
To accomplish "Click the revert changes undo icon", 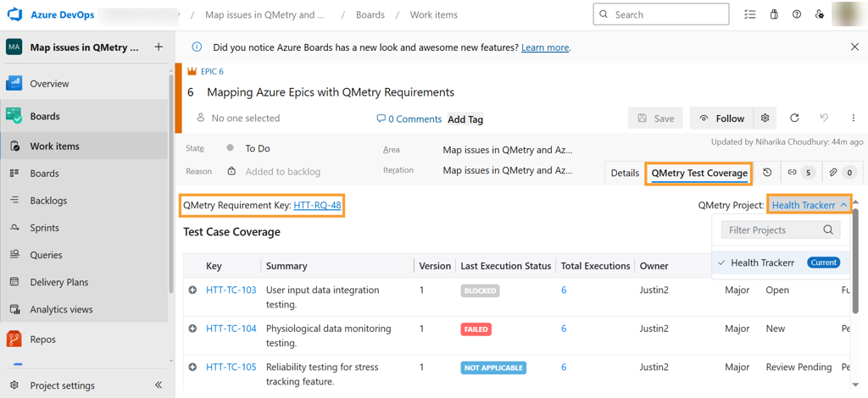I will (x=824, y=118).
